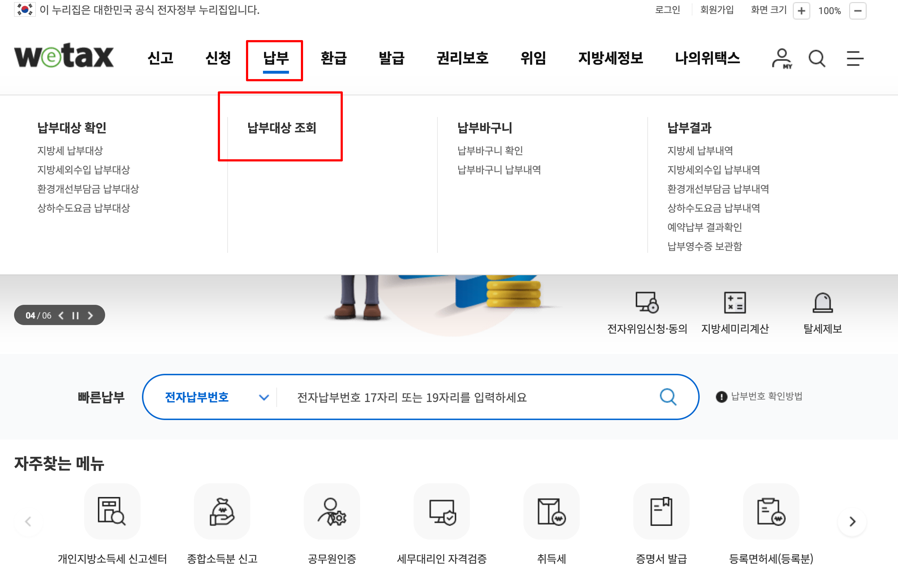The height and width of the screenshot is (588, 898).
Task: Click the 탈세제보 siren icon
Action: point(823,302)
